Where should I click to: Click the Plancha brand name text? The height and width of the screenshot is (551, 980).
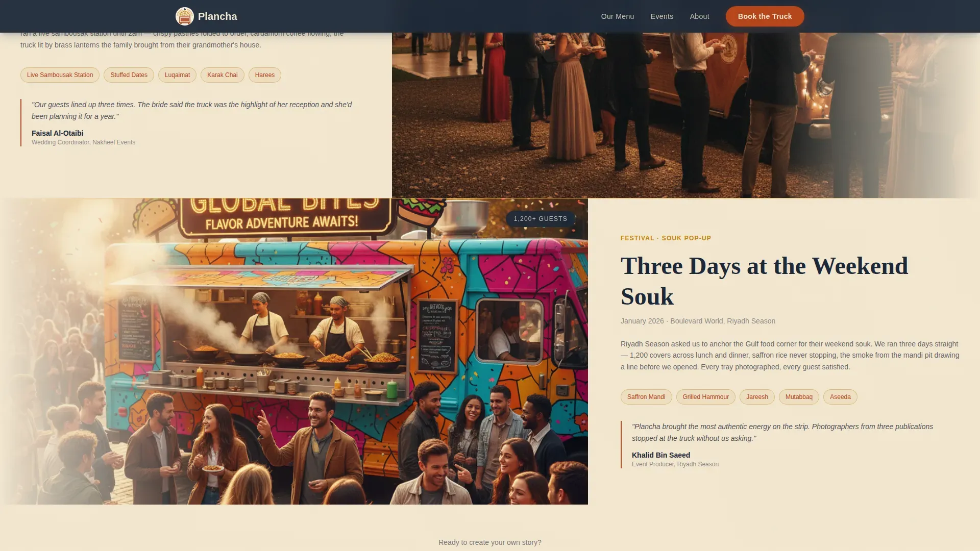(217, 16)
